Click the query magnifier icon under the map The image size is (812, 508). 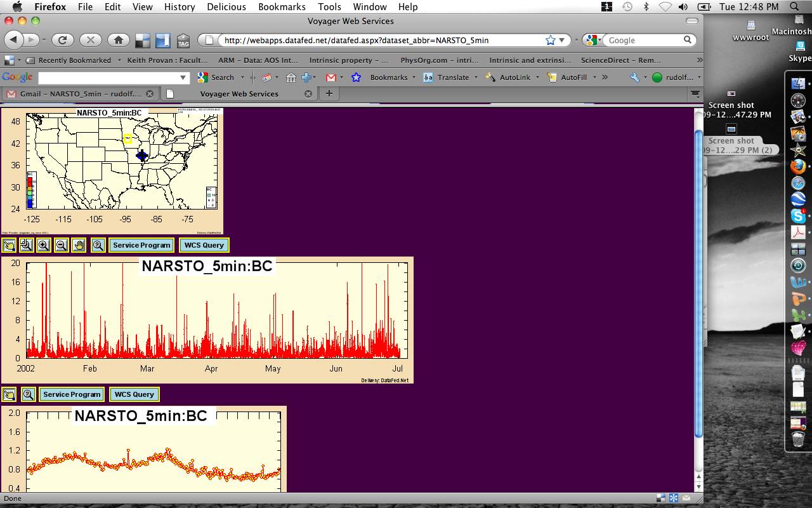click(98, 245)
